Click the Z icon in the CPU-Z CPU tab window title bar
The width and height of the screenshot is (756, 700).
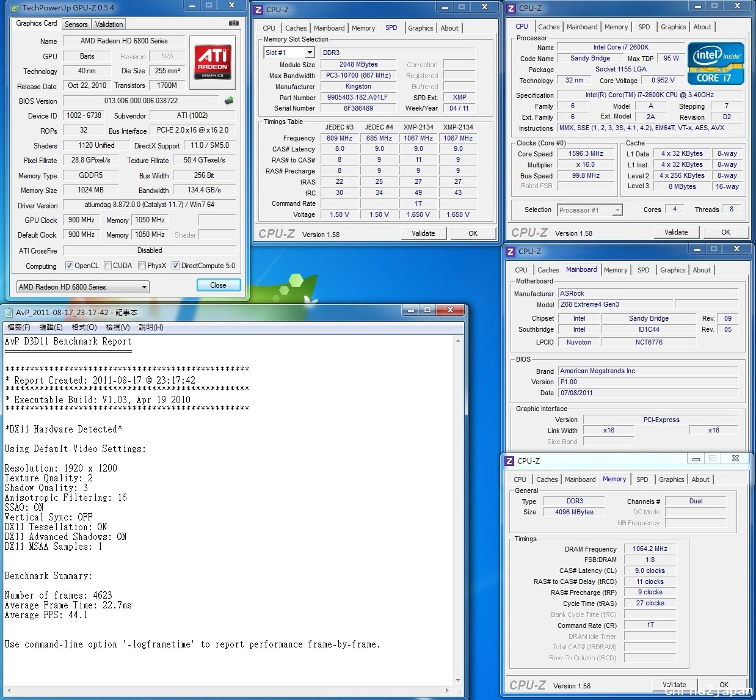(512, 8)
